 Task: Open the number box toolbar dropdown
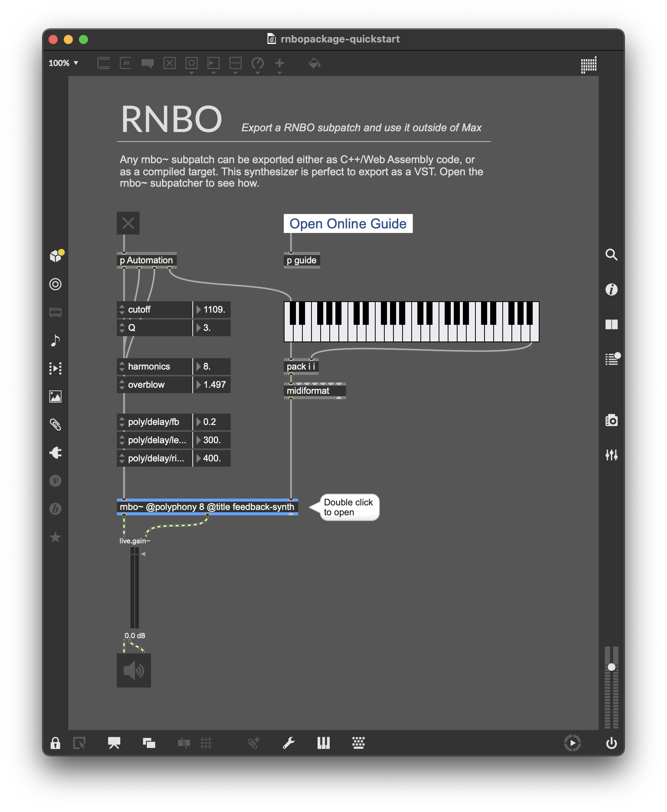[213, 65]
